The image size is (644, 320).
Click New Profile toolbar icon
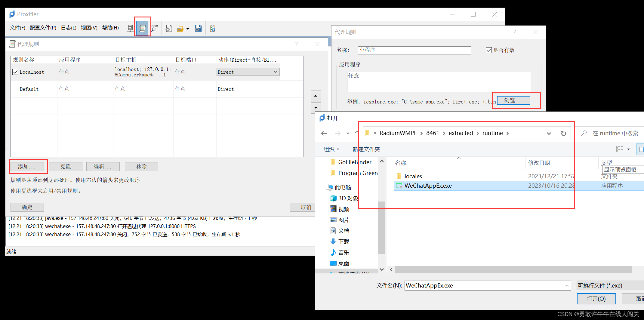(x=169, y=28)
